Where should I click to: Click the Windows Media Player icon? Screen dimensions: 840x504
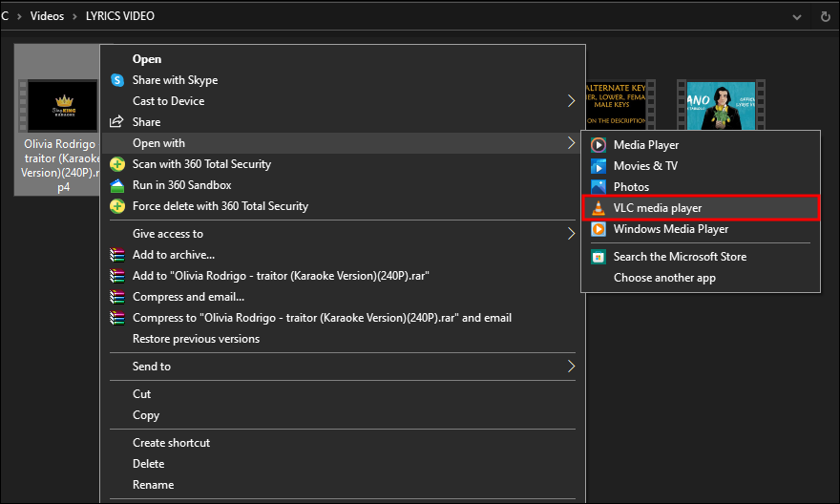pyautogui.click(x=598, y=229)
